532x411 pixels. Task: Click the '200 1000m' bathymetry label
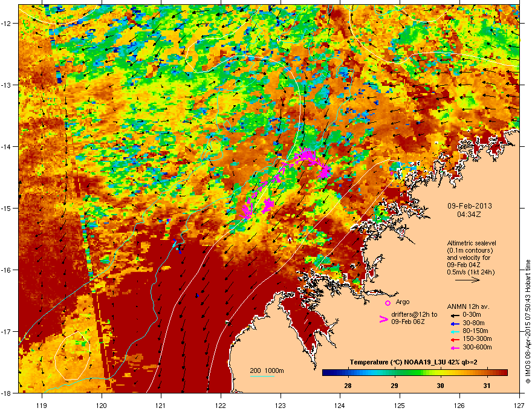267,371
